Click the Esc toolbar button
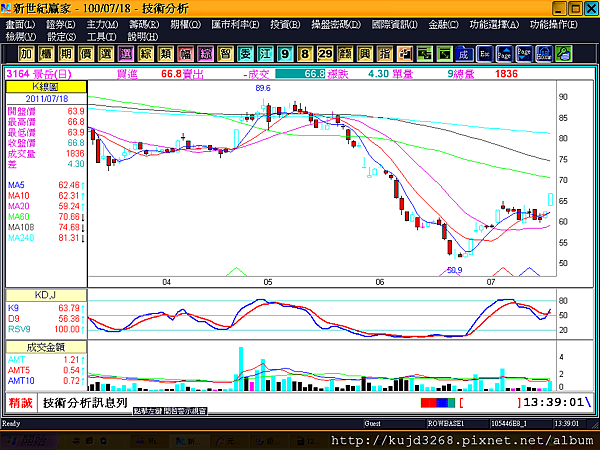The height and width of the screenshot is (450, 600). [x=484, y=54]
